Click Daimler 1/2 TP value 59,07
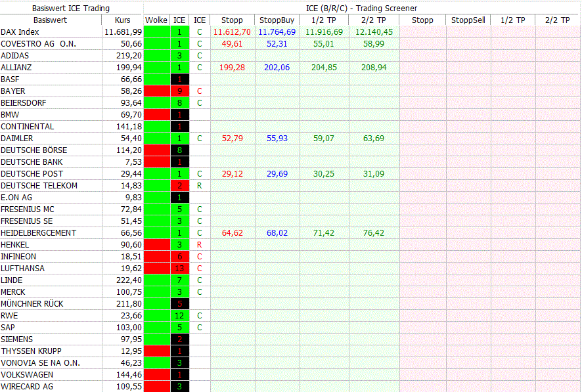 324,139
